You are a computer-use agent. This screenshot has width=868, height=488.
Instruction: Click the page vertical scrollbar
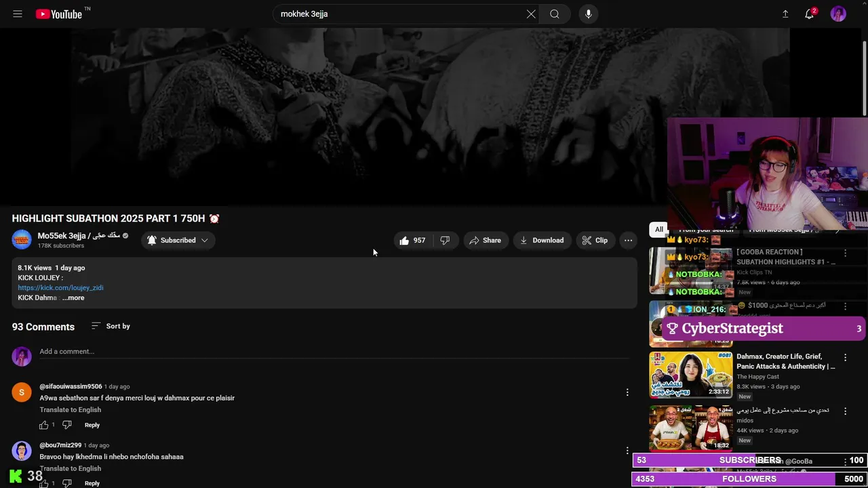click(865, 78)
